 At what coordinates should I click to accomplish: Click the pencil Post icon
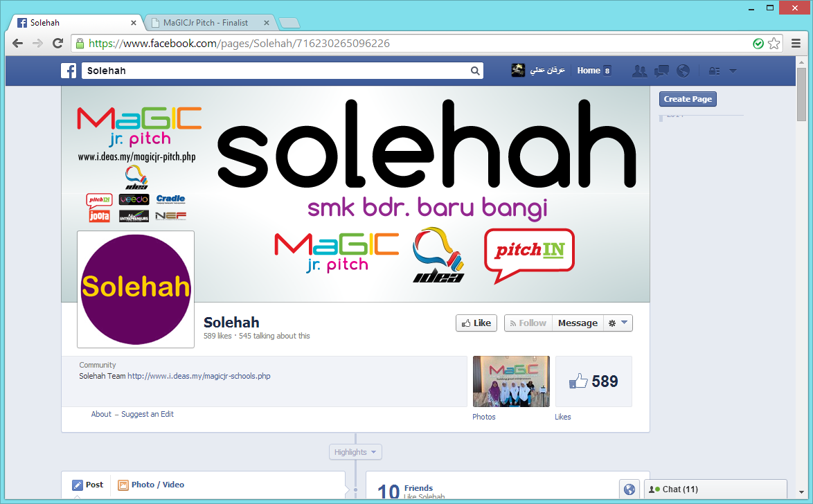tap(78, 485)
